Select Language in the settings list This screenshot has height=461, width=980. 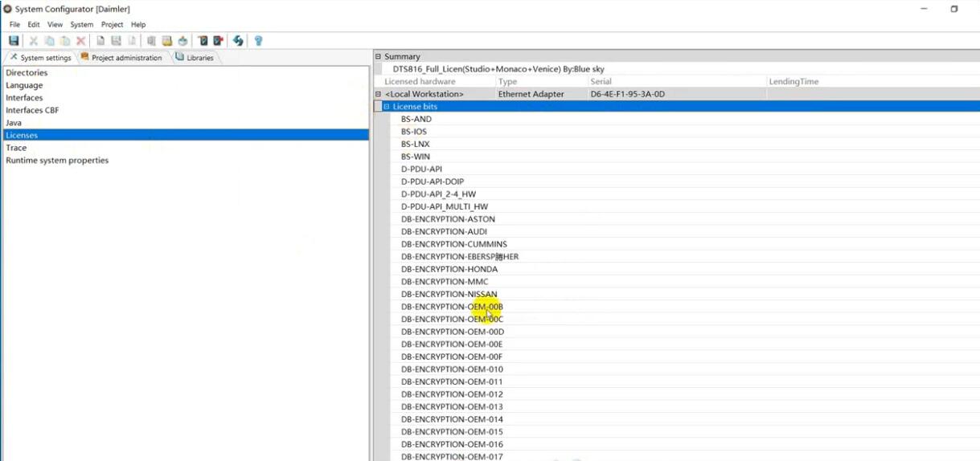pyautogui.click(x=186, y=85)
